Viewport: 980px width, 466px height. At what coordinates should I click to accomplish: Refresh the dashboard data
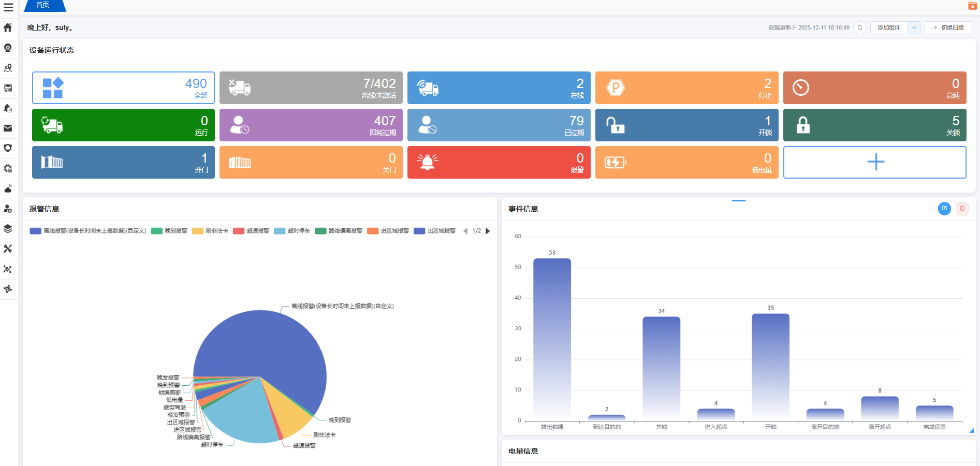coord(860,27)
